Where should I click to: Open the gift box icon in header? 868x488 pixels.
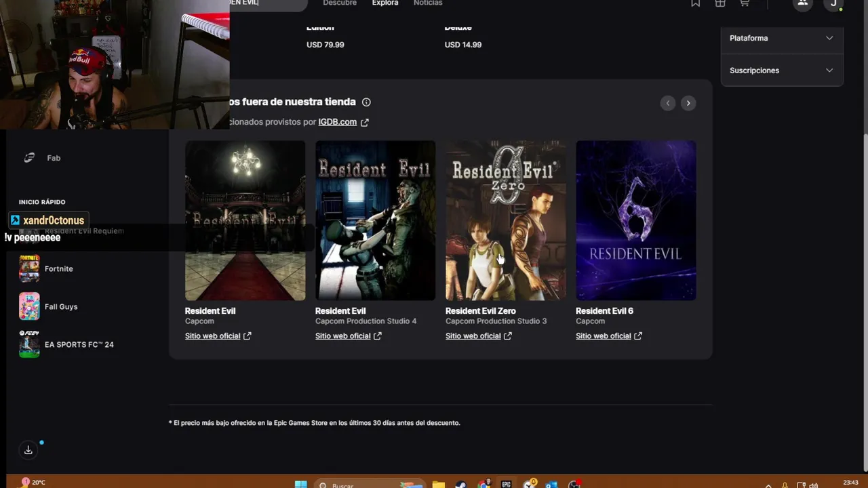pos(720,3)
